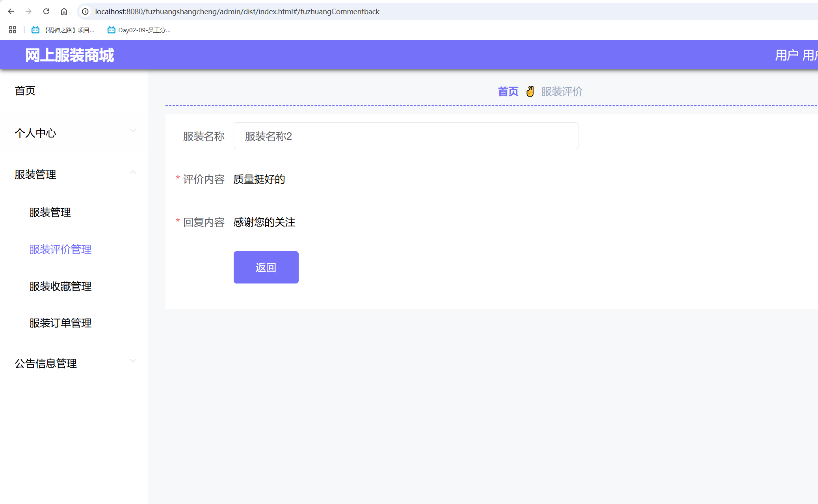Click the site info icon in address bar

[85, 11]
